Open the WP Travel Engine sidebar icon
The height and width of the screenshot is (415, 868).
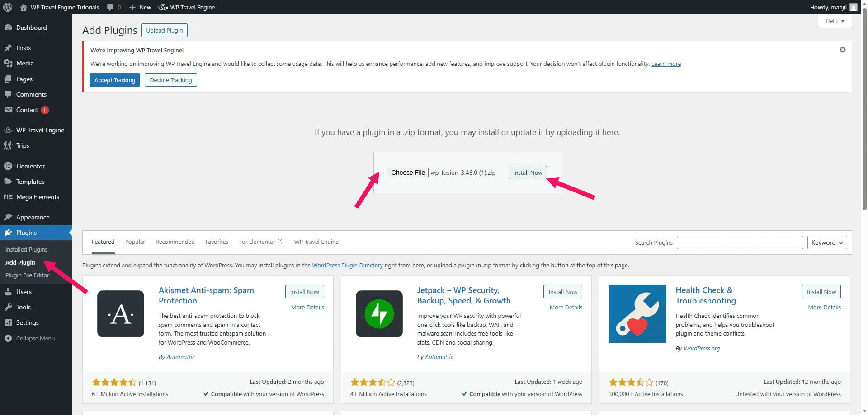click(x=8, y=130)
